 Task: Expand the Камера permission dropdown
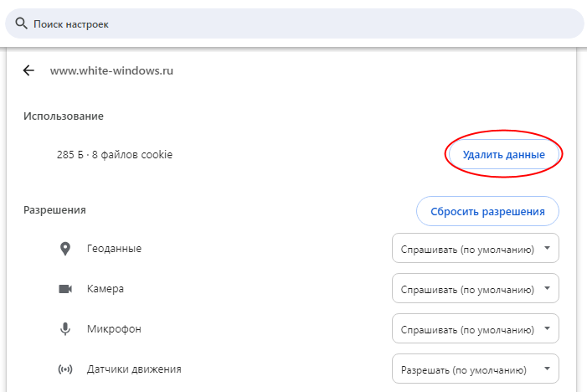(475, 289)
